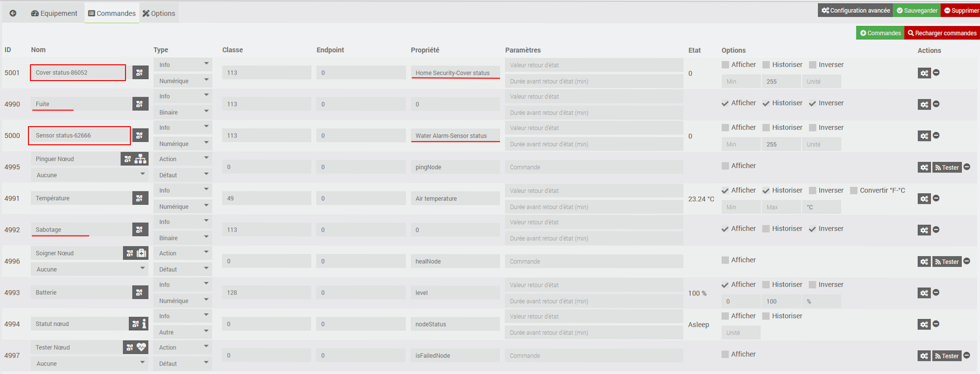
Task: Remove the Batterie command with minus icon
Action: (x=936, y=293)
